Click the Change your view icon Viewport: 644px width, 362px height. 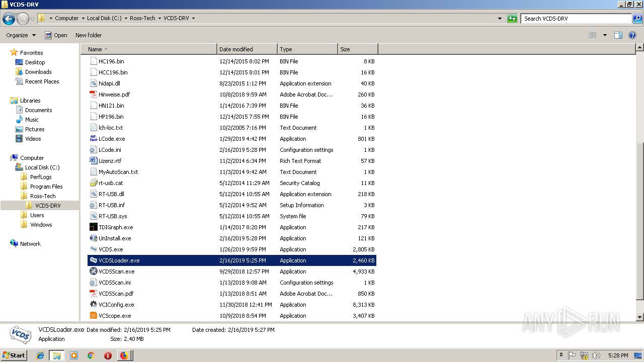tap(593, 35)
